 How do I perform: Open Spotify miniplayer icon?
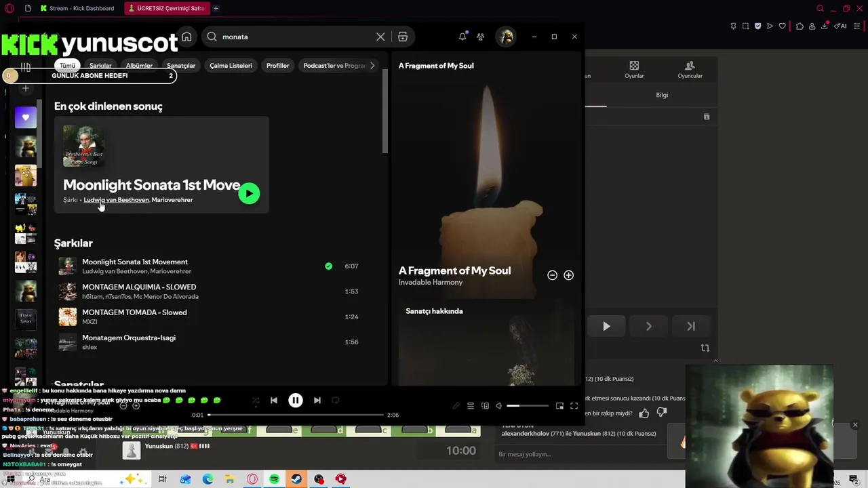(x=559, y=406)
